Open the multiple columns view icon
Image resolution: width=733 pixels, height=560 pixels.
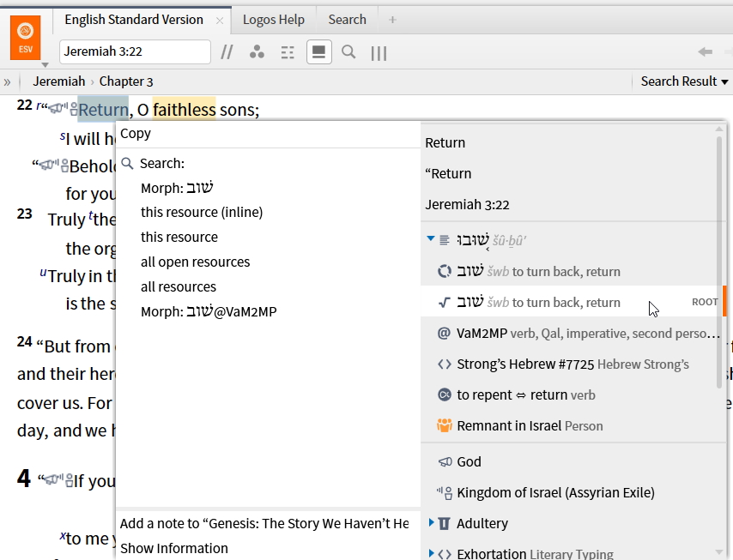379,53
